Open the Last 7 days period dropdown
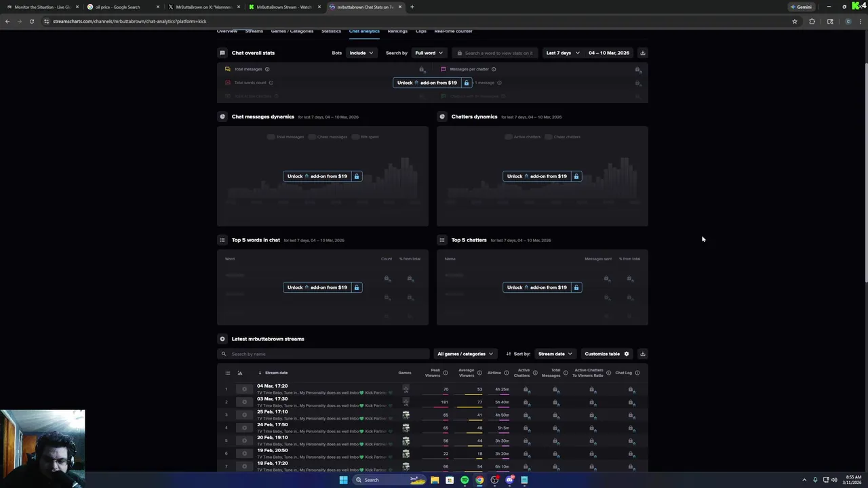The height and width of the screenshot is (488, 868). coord(563,53)
